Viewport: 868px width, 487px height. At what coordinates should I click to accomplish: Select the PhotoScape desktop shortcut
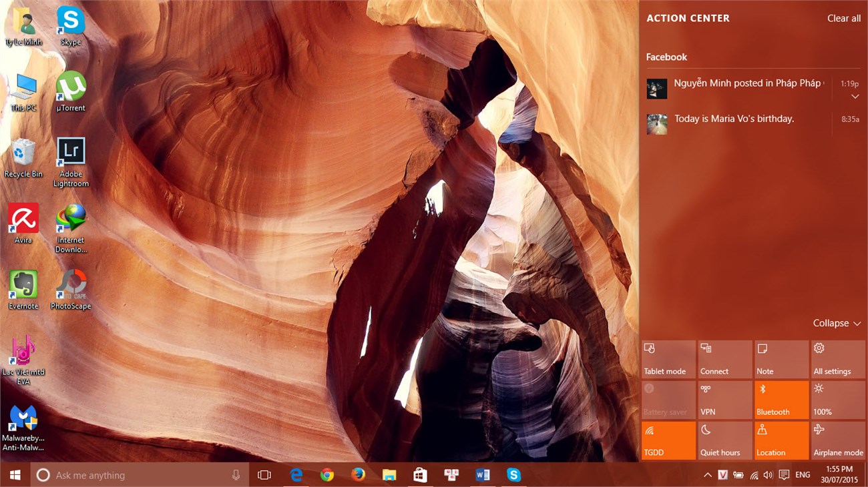[x=71, y=291]
